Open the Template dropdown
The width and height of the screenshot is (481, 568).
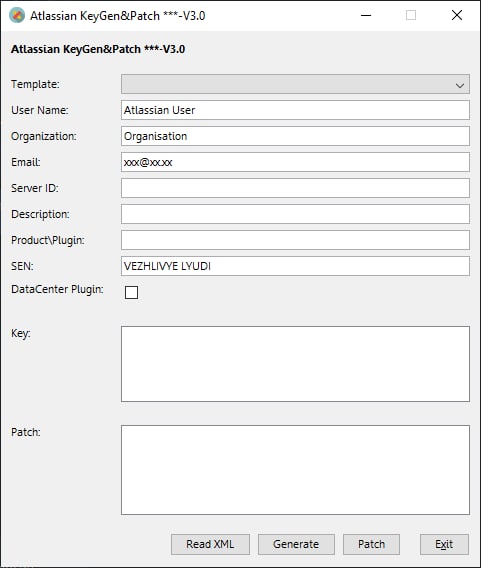pos(295,84)
